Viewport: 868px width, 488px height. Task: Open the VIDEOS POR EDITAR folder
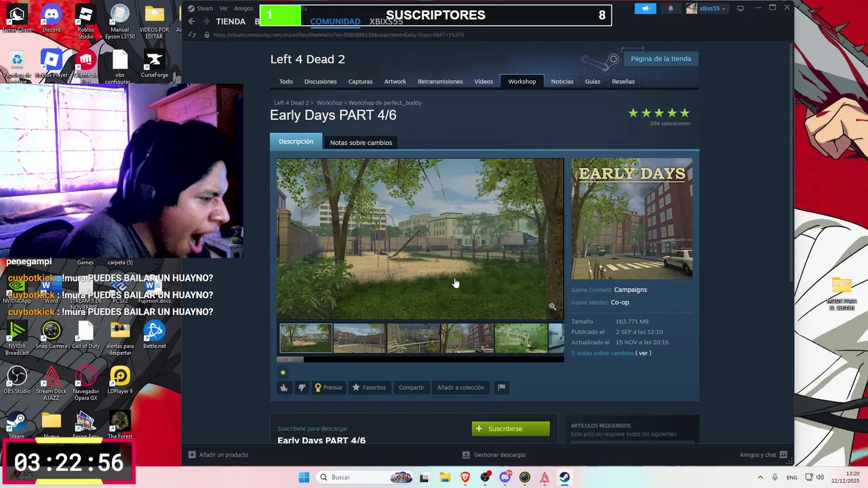tap(155, 22)
